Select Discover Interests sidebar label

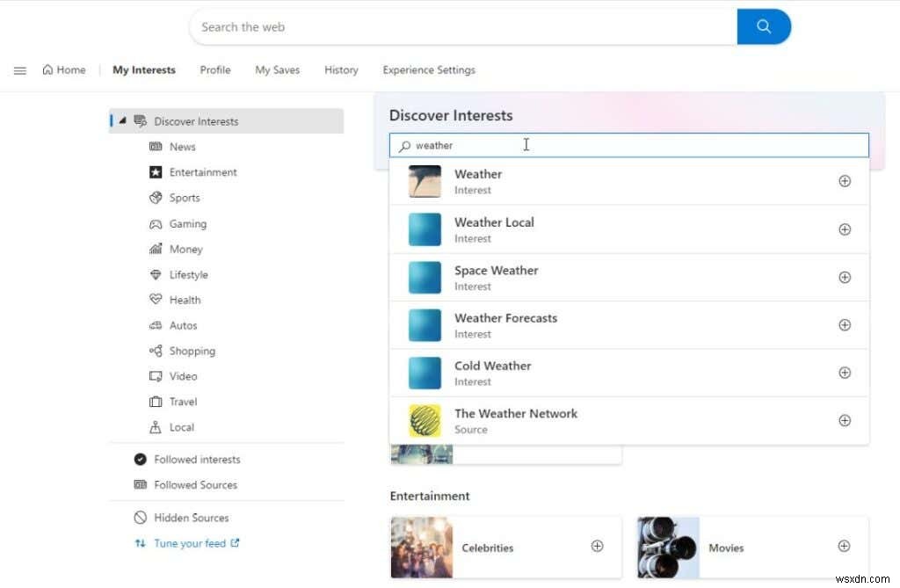(196, 121)
